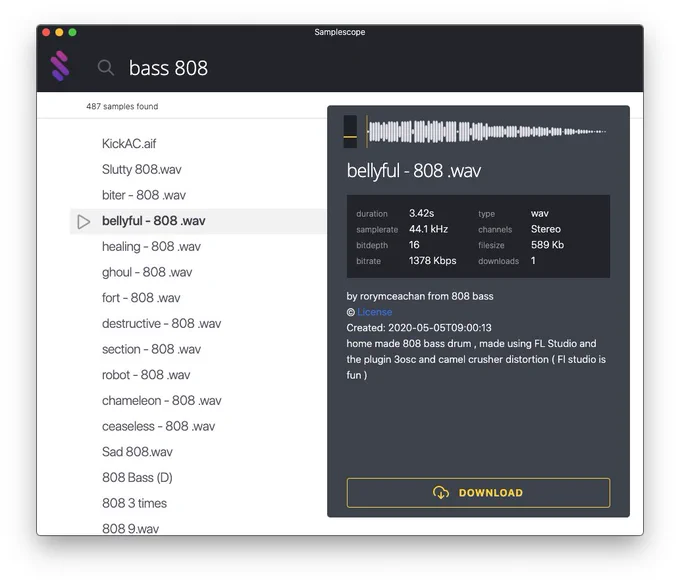Select 808 3 times sample
Screen dimensions: 680x584
134,503
